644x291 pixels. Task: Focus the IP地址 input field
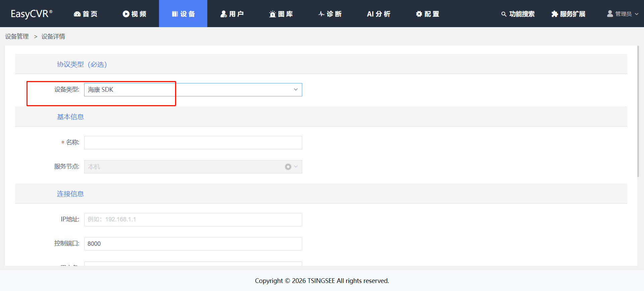click(x=193, y=220)
